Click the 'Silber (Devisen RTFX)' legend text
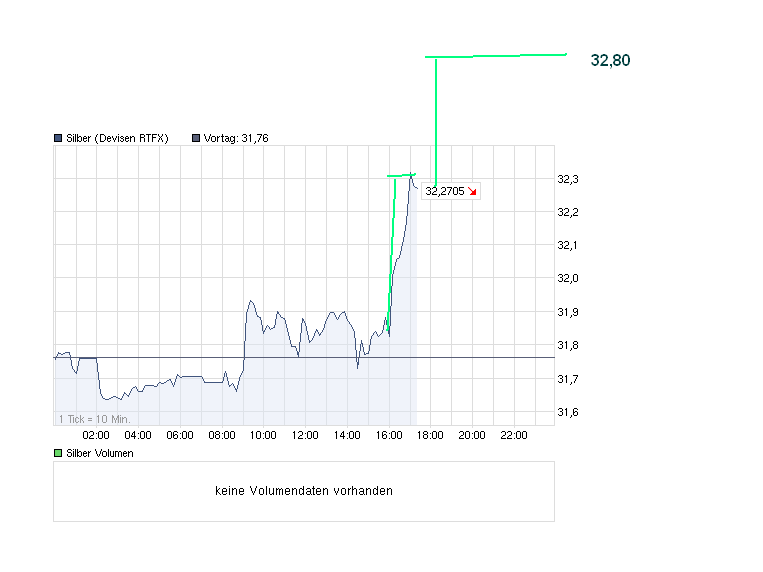Image resolution: width=763 pixels, height=572 pixels. tap(117, 138)
